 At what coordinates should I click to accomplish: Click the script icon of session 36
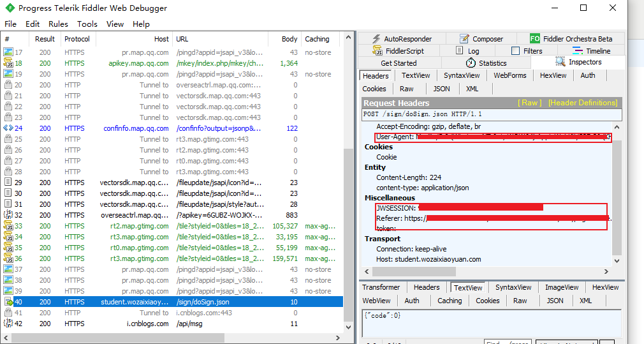[8, 258]
